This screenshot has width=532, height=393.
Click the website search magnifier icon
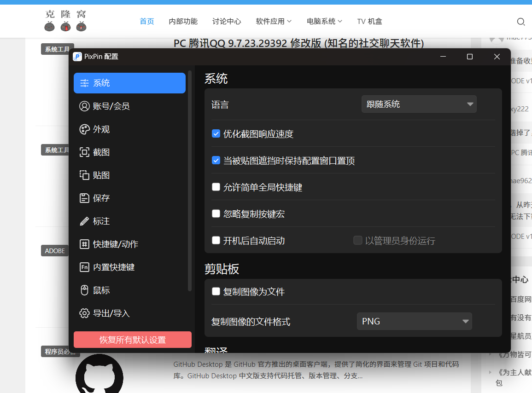pos(521,22)
